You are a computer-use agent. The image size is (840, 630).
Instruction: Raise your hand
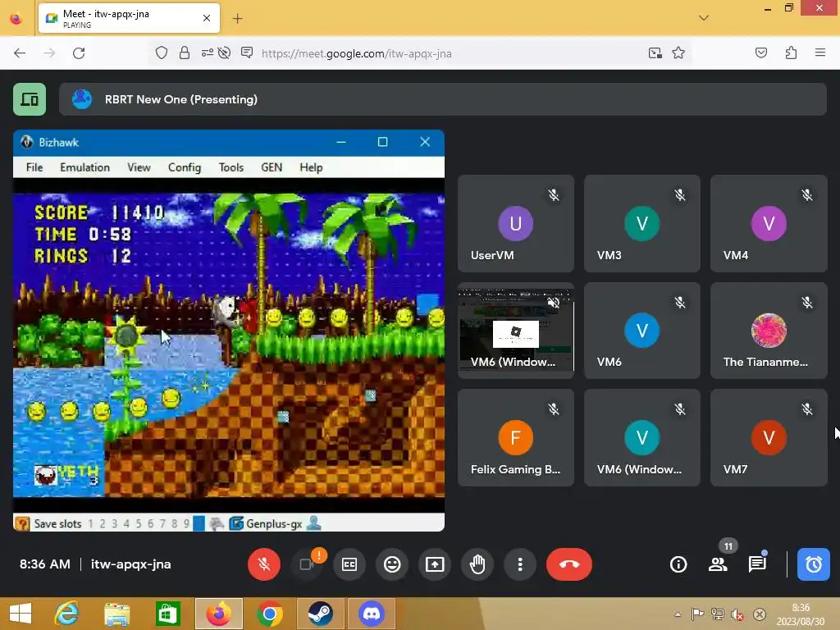tap(477, 564)
